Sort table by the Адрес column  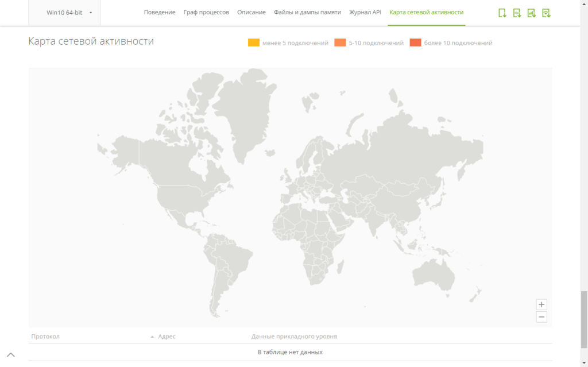pos(167,337)
